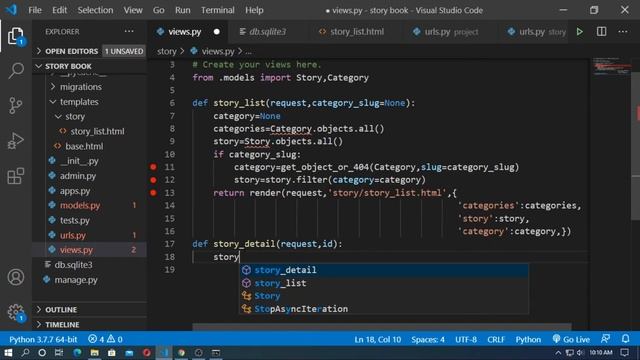Switch to the story_list.html tab
Screen dimensions: 640x360
357,31
